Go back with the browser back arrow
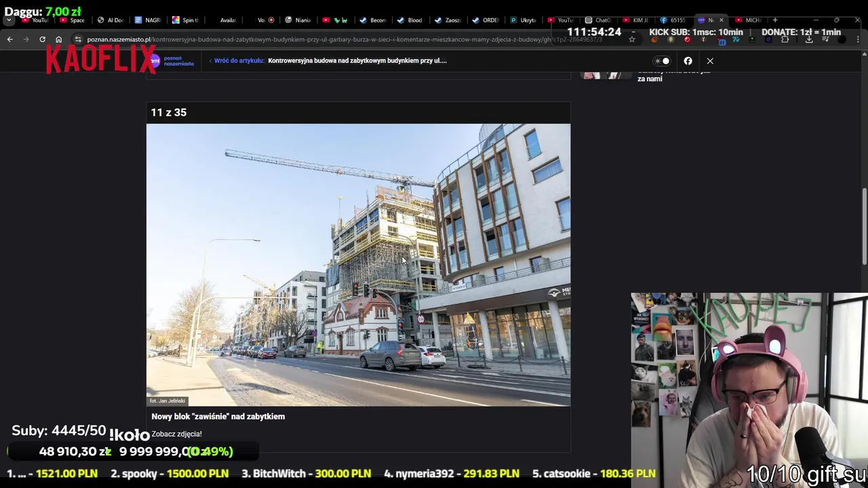 tap(9, 39)
